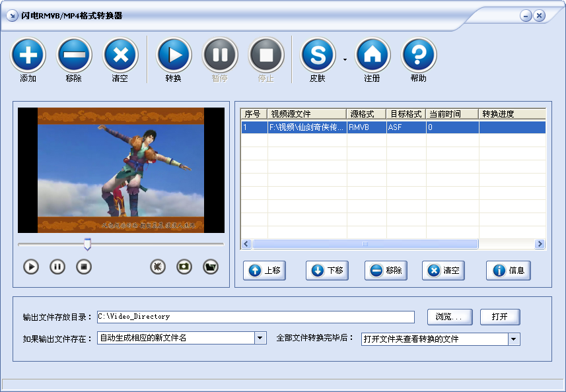The width and height of the screenshot is (566, 392).
Task: Click left arrow of list scrollbar
Action: 246,244
